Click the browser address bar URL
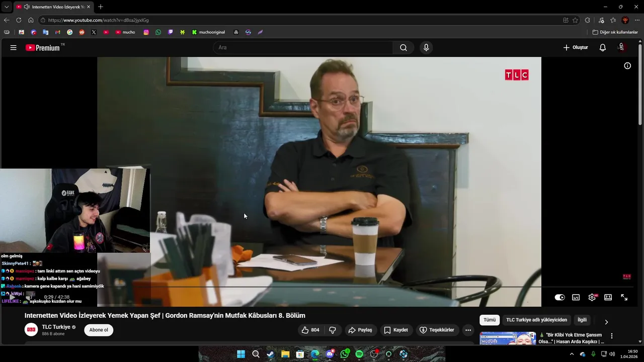644x362 pixels. click(98, 20)
